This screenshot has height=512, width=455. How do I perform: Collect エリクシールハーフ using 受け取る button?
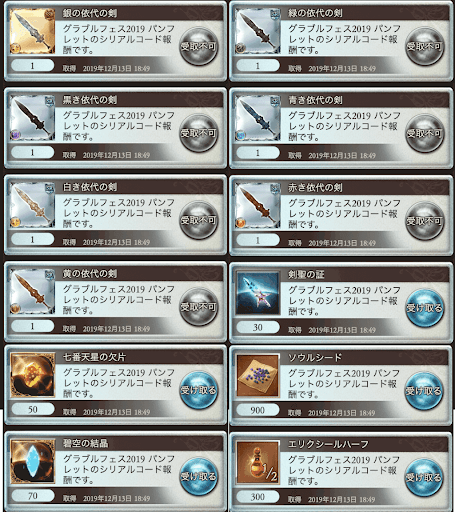(424, 478)
